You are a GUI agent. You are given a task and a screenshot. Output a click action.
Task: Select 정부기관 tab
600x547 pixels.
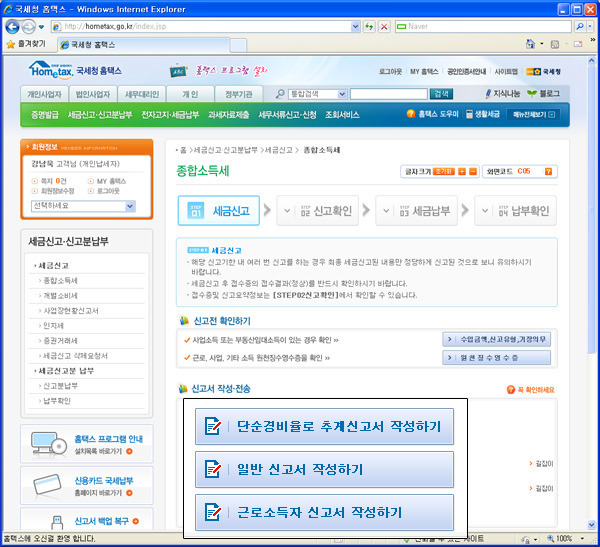click(239, 94)
